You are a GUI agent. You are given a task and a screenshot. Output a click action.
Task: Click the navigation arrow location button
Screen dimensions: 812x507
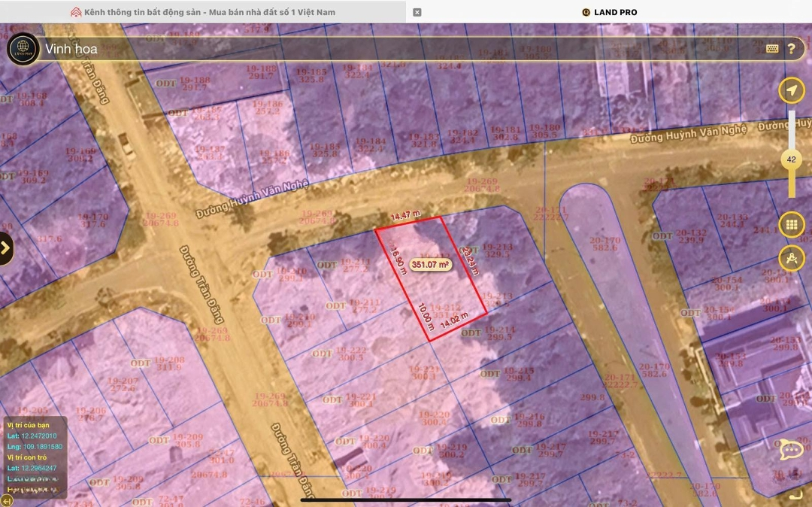click(x=791, y=91)
